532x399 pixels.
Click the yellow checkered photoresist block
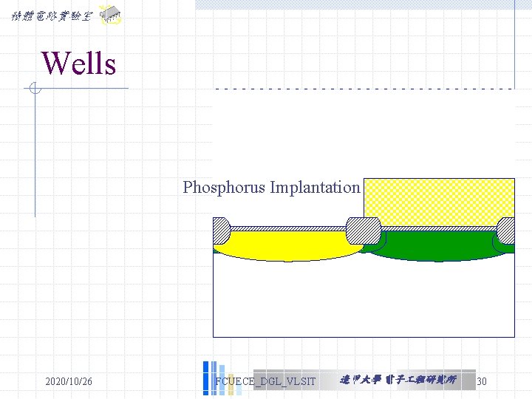pyautogui.click(x=439, y=202)
